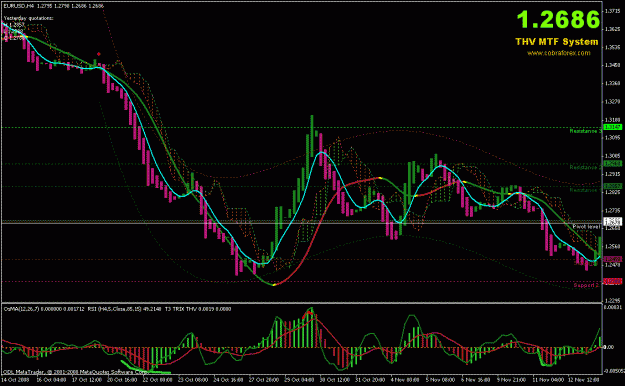The height and width of the screenshot is (386, 625).
Task: Click the 1.2295 price scale value
Action: click(x=612, y=301)
